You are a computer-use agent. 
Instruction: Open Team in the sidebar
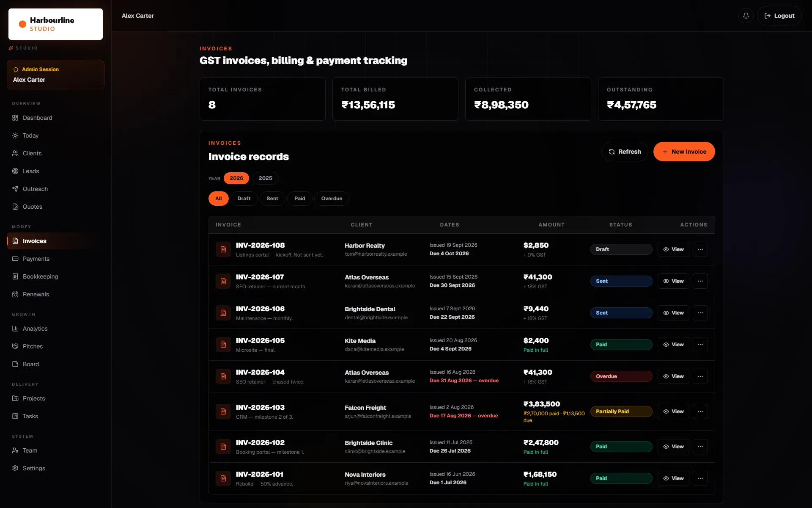55,450
